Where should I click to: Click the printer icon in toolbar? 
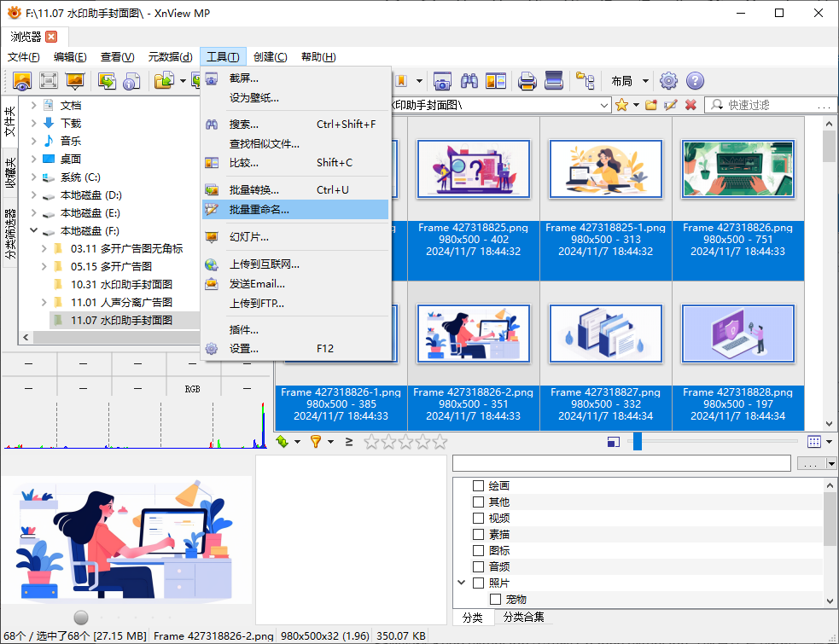527,81
